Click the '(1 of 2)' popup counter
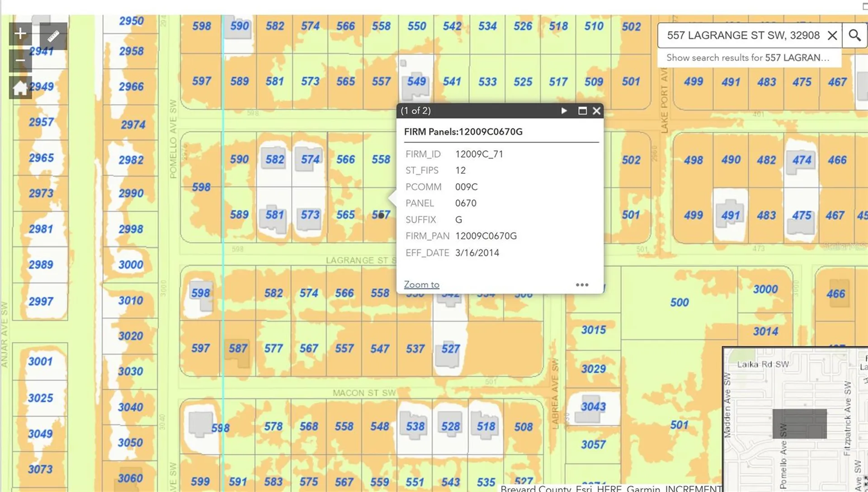Screen dimensions: 868x492 tap(415, 111)
